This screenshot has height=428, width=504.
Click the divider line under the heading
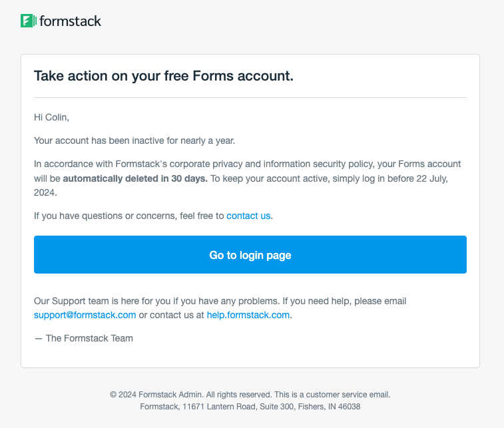coord(250,98)
